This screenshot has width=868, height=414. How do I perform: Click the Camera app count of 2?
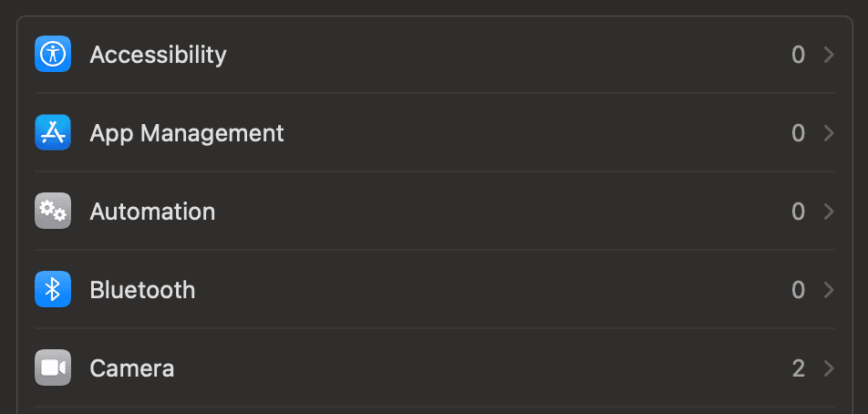click(798, 368)
